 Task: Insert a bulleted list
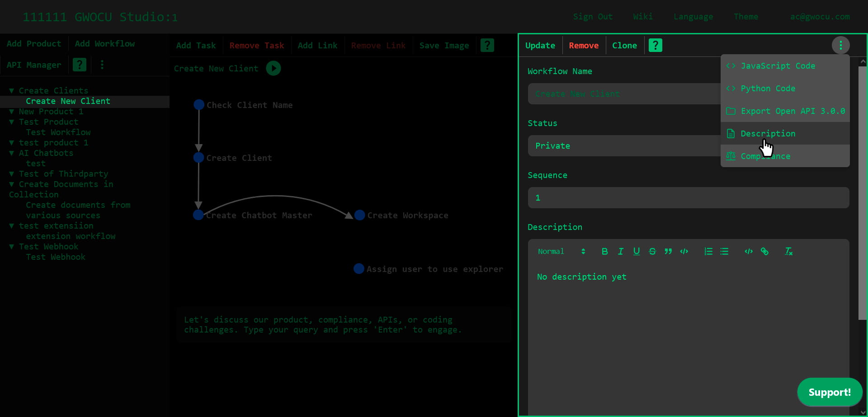[x=724, y=251]
